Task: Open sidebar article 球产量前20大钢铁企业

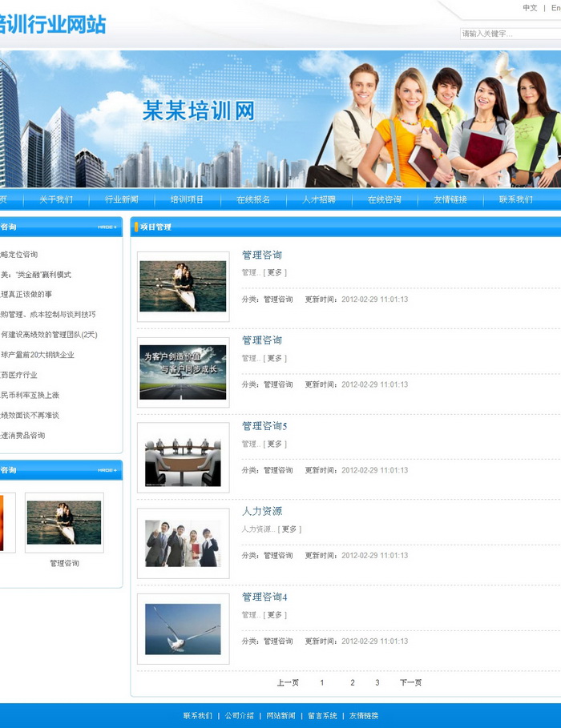Action: tap(37, 355)
